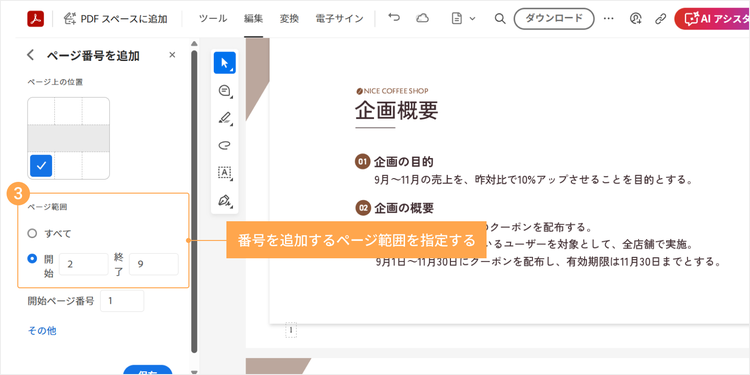Click the 開始 page field containing 2
The width and height of the screenshot is (750, 375).
click(84, 264)
